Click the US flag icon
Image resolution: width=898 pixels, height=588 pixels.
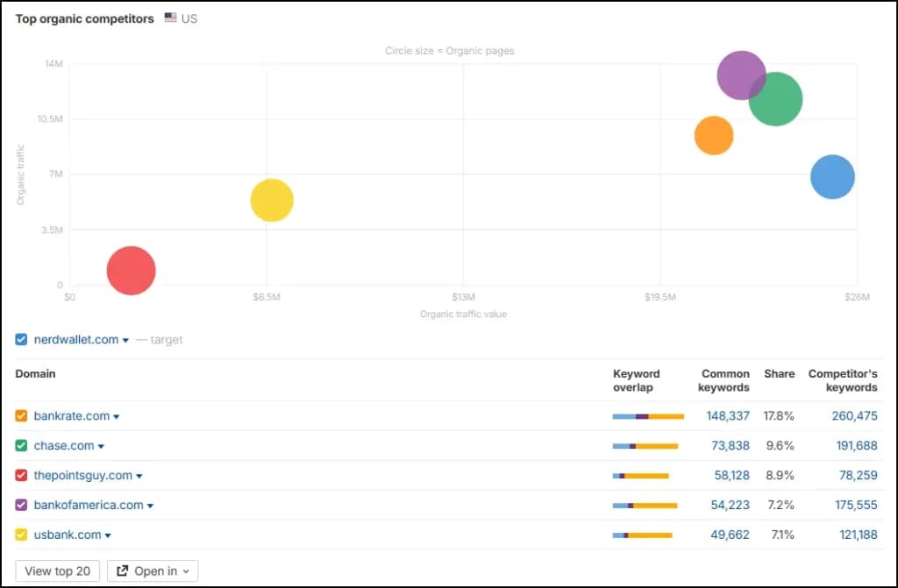pos(170,18)
